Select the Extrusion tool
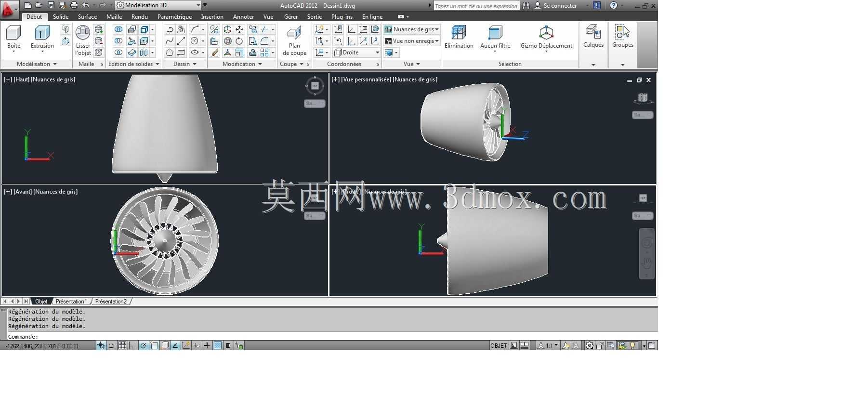The image size is (868, 394). click(x=42, y=37)
